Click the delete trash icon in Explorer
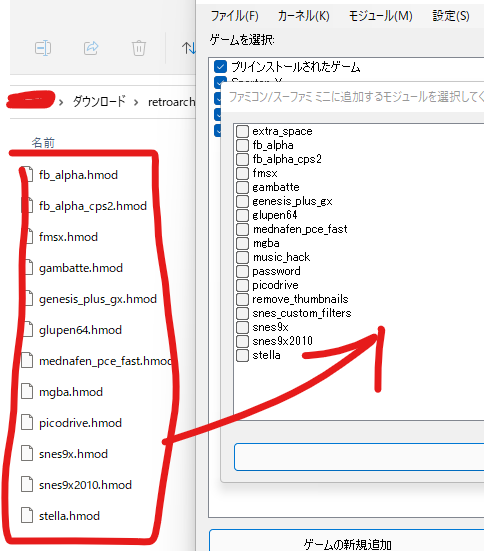The image size is (484, 551). (x=139, y=48)
